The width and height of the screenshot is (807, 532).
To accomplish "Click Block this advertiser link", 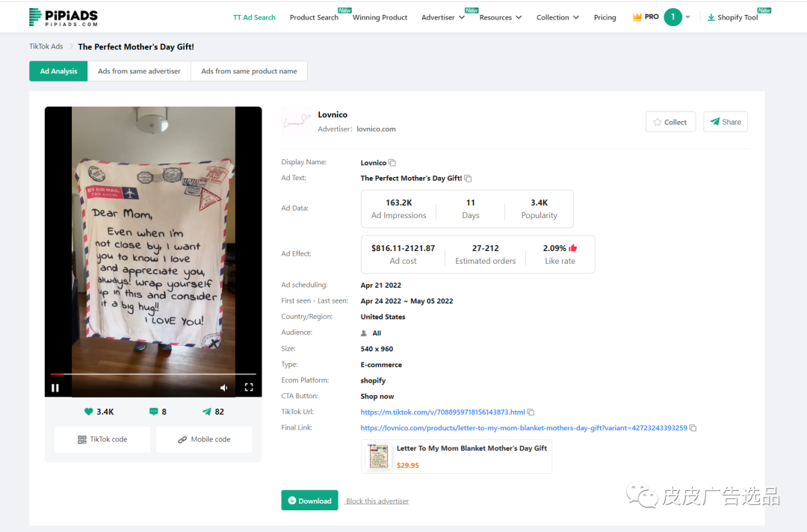I will click(377, 501).
